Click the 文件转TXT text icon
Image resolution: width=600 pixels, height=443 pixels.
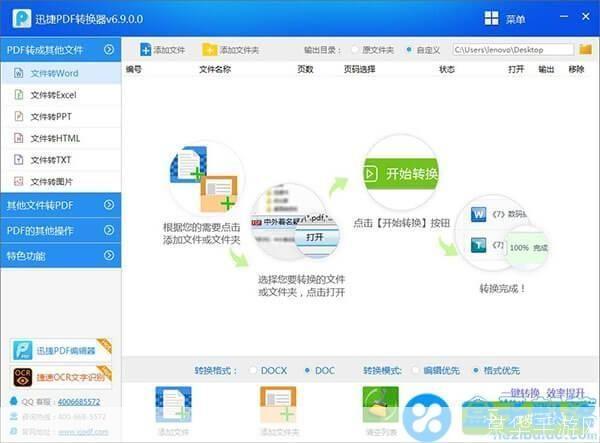click(18, 159)
